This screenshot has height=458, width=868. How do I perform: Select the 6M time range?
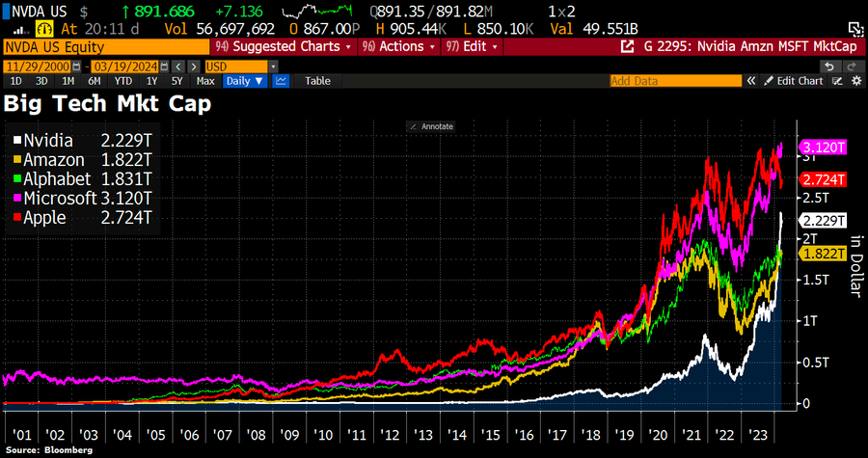click(x=95, y=81)
